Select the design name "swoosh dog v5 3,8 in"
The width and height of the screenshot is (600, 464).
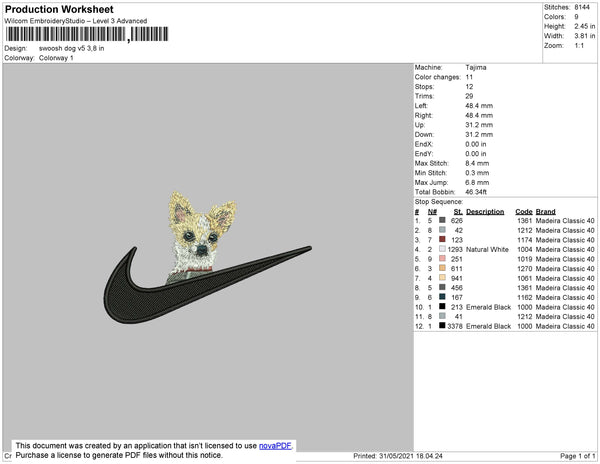tap(72, 49)
